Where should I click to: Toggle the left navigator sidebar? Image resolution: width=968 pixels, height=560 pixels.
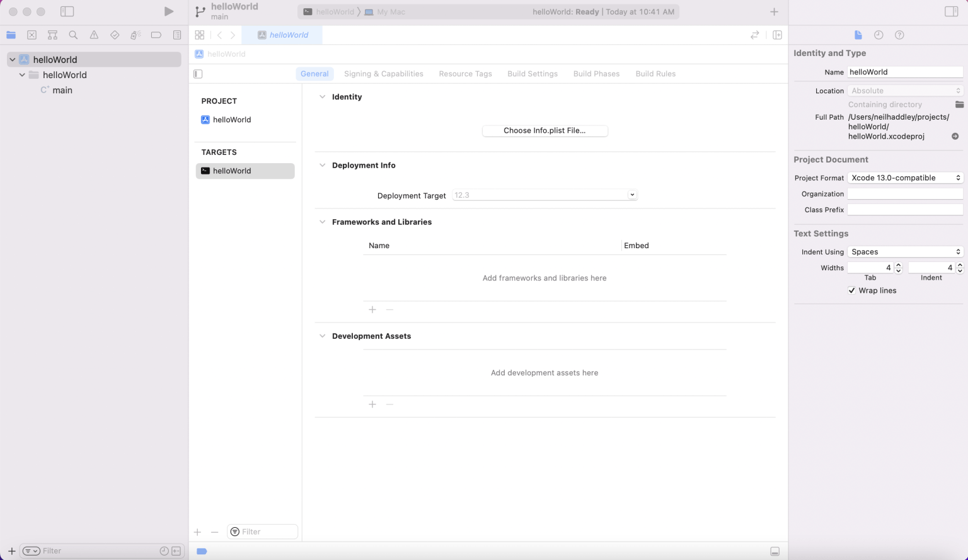tap(67, 11)
